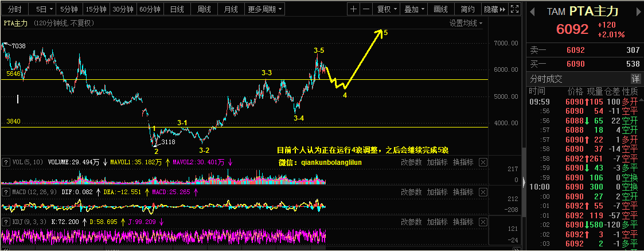Open MACD indicator help question icon
This screenshot has width=644, height=251.
pos(6,191)
